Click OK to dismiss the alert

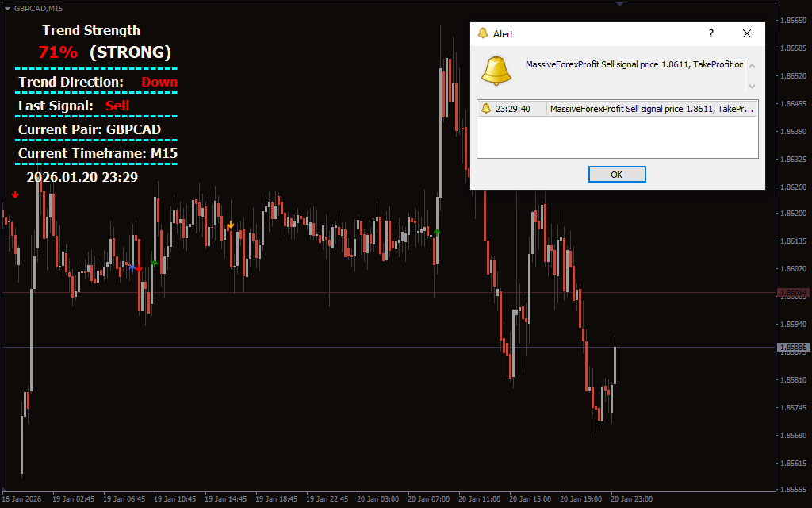617,174
